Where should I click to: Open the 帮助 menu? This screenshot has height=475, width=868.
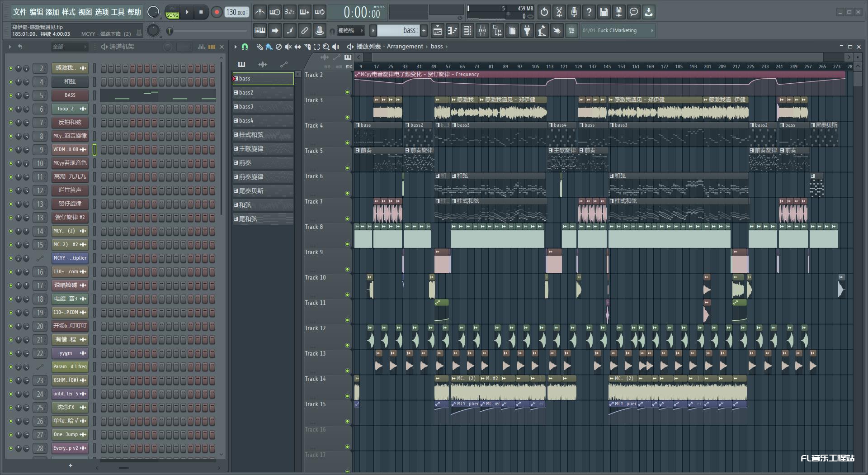(x=134, y=12)
